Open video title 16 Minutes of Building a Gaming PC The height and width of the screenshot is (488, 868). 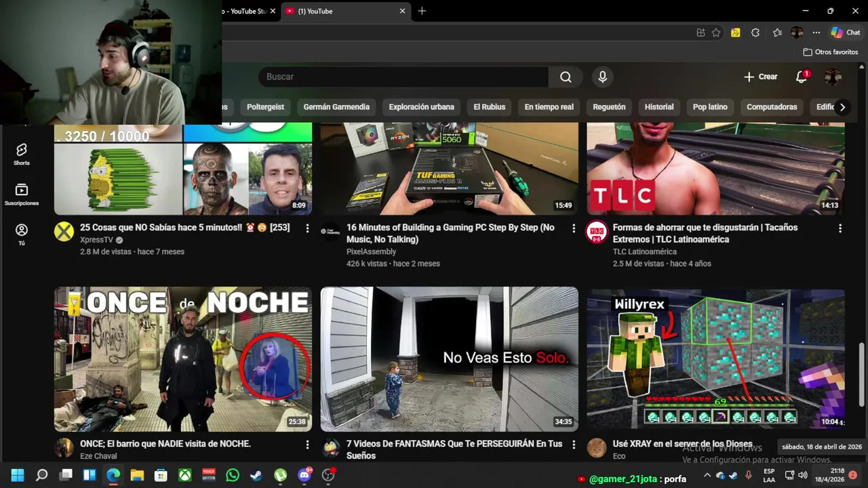450,233
